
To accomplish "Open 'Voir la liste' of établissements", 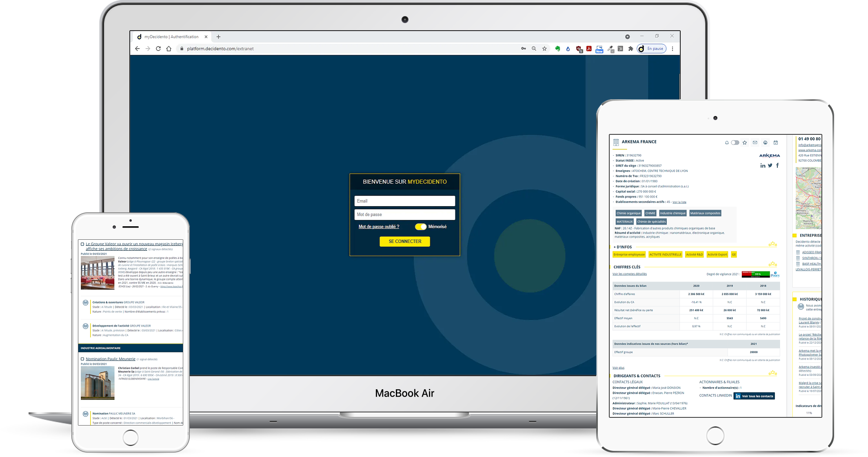I will [679, 202].
